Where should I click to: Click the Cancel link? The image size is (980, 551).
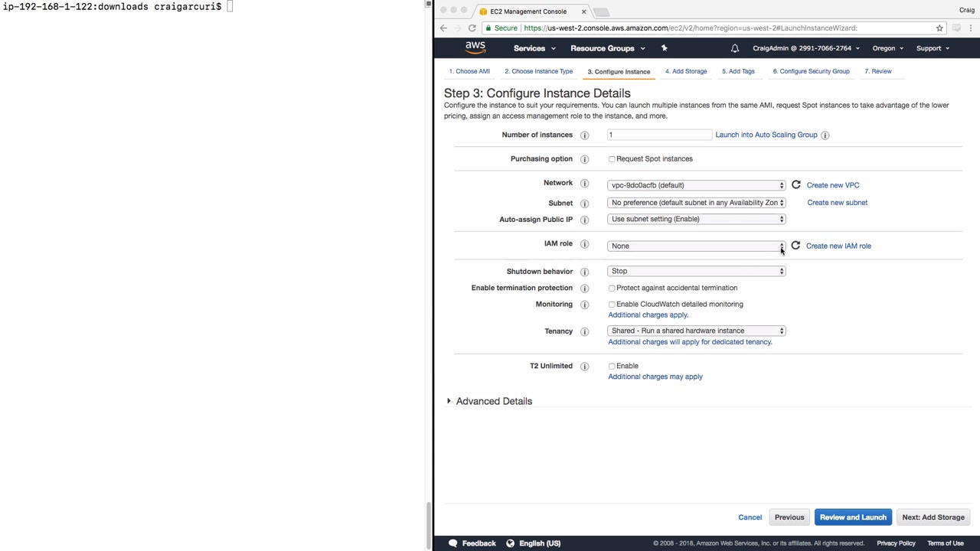point(750,517)
